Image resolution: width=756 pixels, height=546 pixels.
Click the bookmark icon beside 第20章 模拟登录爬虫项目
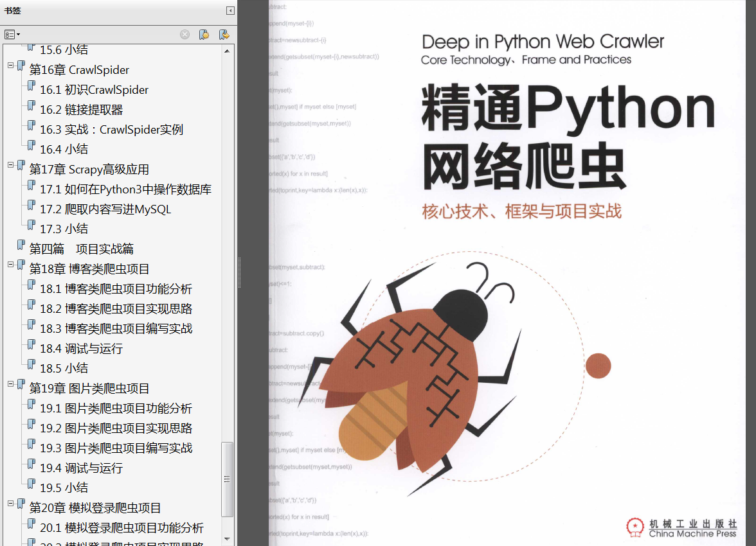tap(21, 504)
